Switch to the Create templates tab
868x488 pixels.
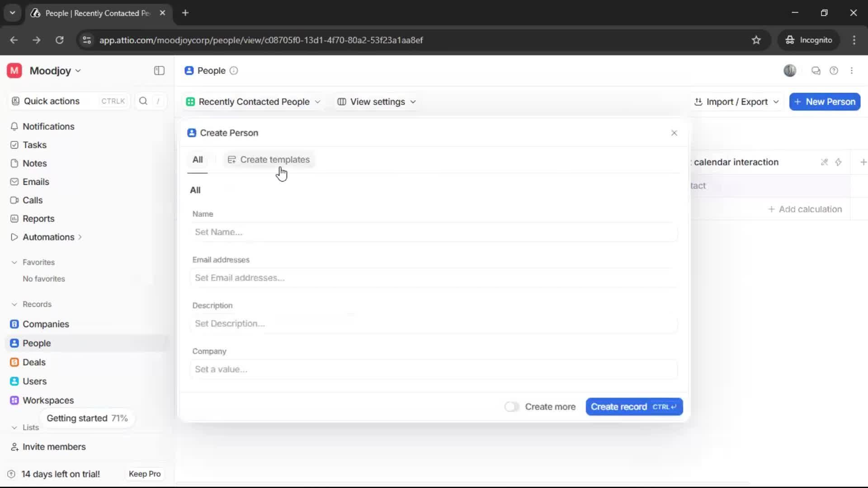click(x=269, y=160)
